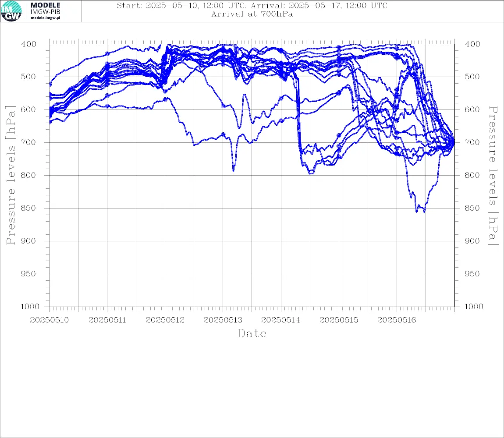This screenshot has height=438, width=504.
Task: Click the right axis value 1000
Action: point(474,307)
